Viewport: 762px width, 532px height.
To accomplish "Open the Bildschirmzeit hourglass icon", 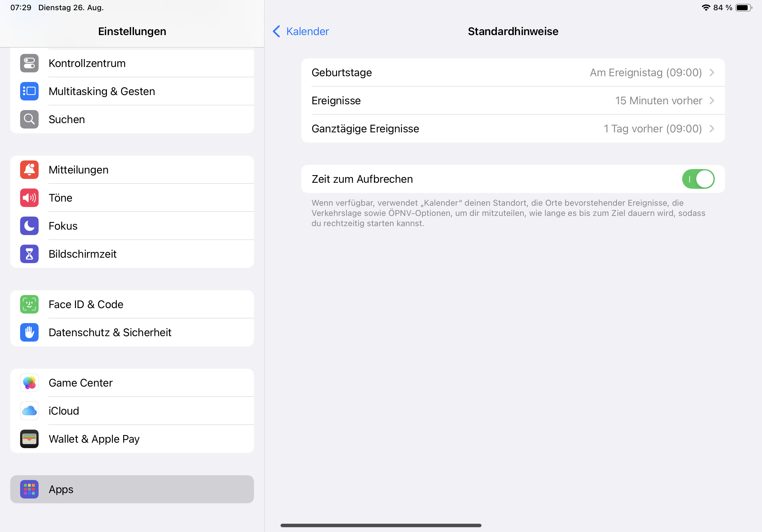I will tap(29, 254).
